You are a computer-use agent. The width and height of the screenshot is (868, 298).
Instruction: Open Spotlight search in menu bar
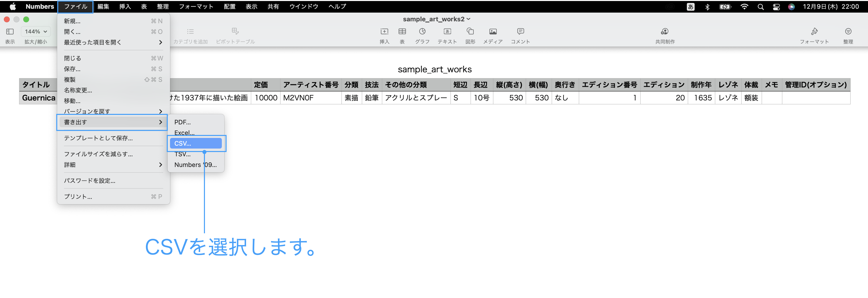pyautogui.click(x=761, y=7)
